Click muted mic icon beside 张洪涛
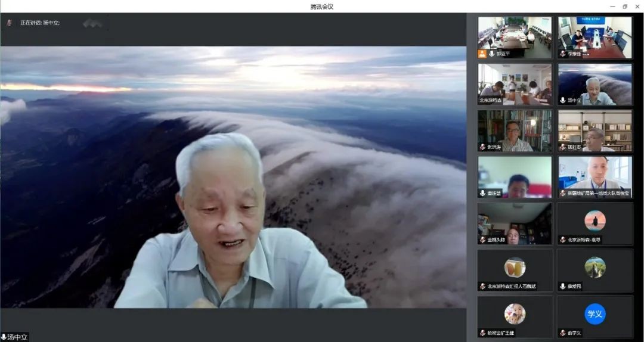This screenshot has width=644, height=342. [x=482, y=147]
